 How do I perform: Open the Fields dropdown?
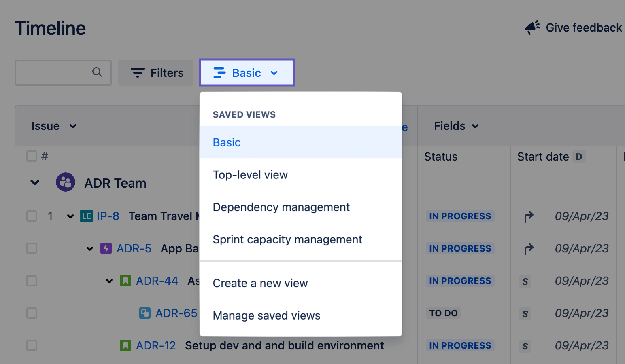(455, 126)
